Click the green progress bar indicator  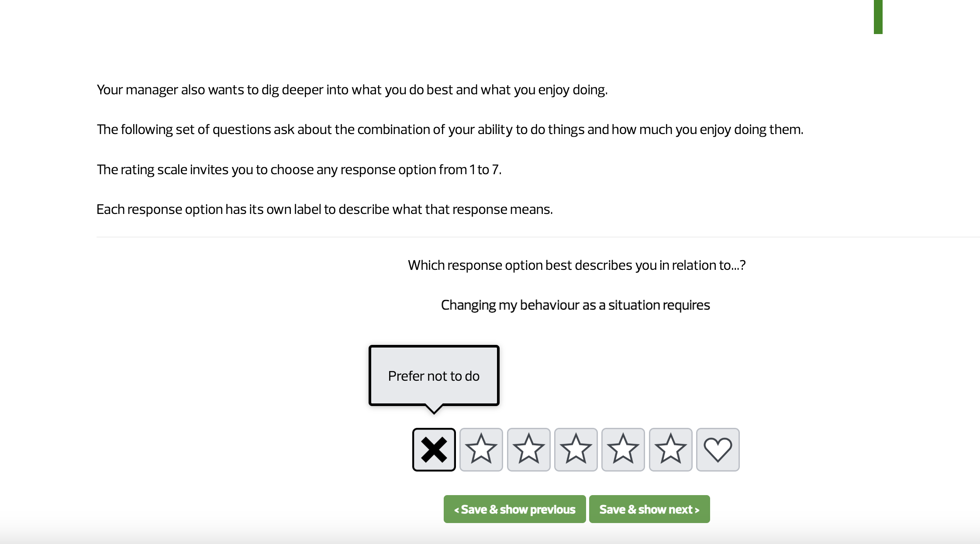[x=878, y=17]
